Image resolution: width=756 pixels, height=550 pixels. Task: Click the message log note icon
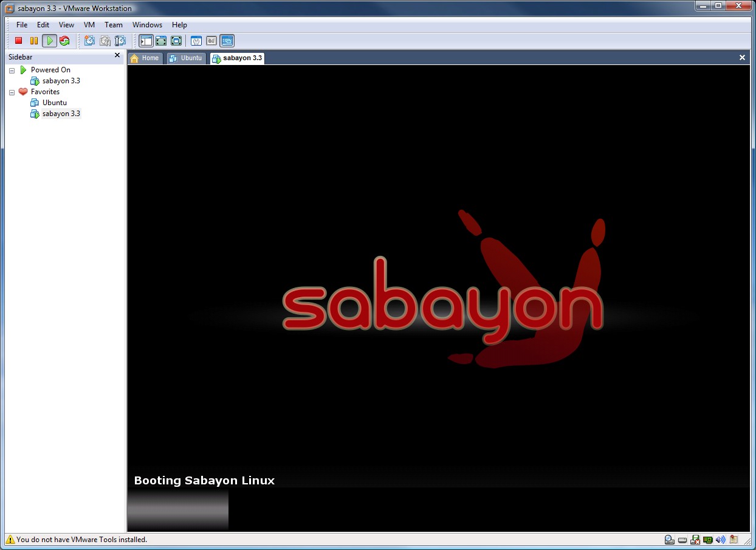[x=734, y=539]
